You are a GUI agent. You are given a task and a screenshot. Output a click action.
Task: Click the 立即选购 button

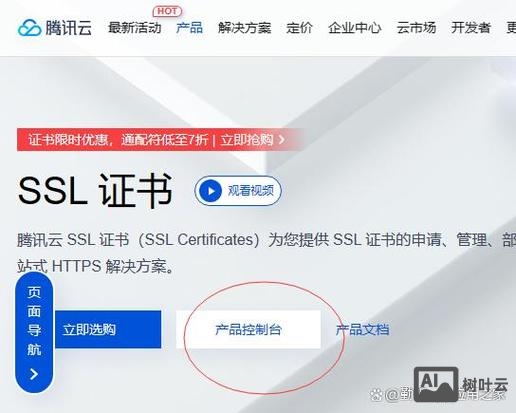point(108,329)
